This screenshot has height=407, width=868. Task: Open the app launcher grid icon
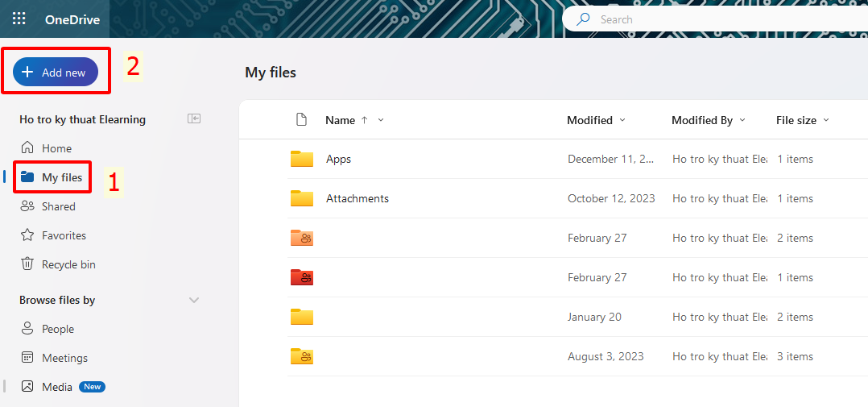pos(19,19)
